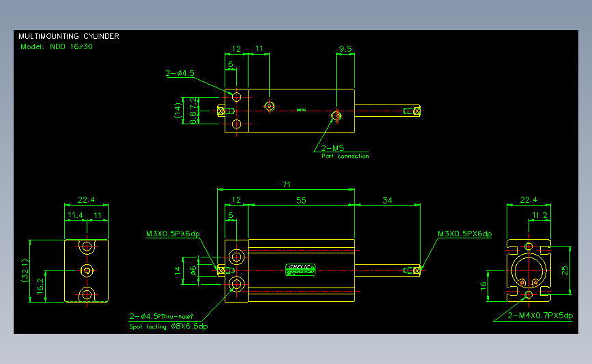Select the 'Port connection' note
This screenshot has height=364, width=592.
[345, 156]
